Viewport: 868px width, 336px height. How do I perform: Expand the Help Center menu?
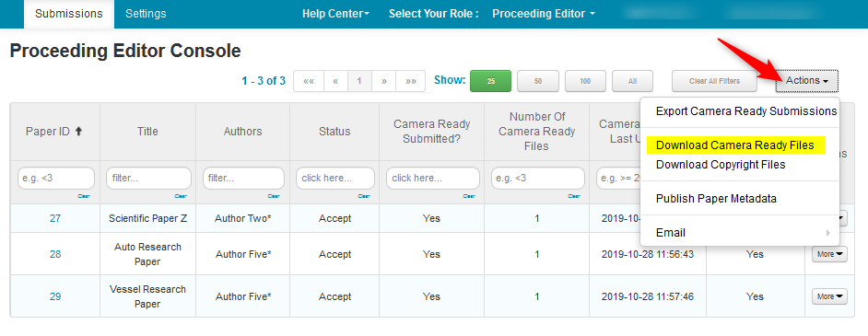coord(335,14)
